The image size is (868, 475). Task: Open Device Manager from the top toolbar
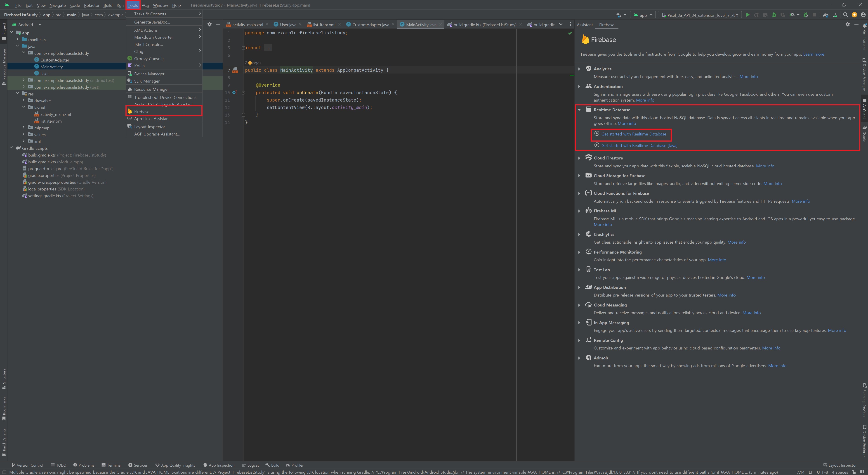[x=835, y=15]
